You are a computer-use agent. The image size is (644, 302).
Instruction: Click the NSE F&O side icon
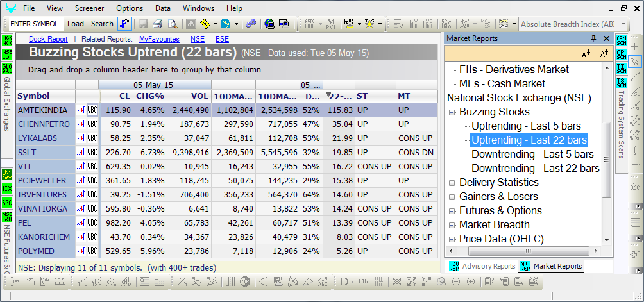[7, 216]
